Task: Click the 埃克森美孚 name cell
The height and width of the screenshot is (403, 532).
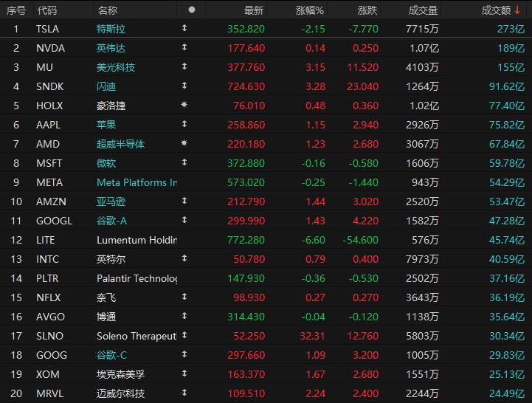Action: coord(120,374)
